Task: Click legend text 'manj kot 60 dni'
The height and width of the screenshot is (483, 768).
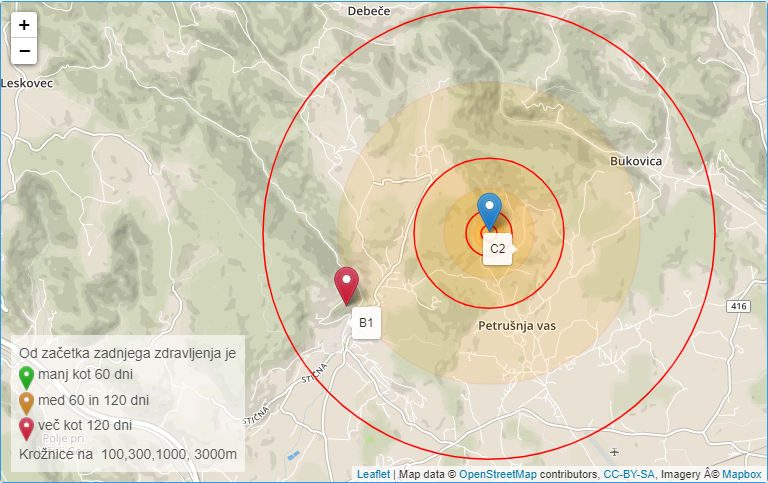Action: coord(85,374)
